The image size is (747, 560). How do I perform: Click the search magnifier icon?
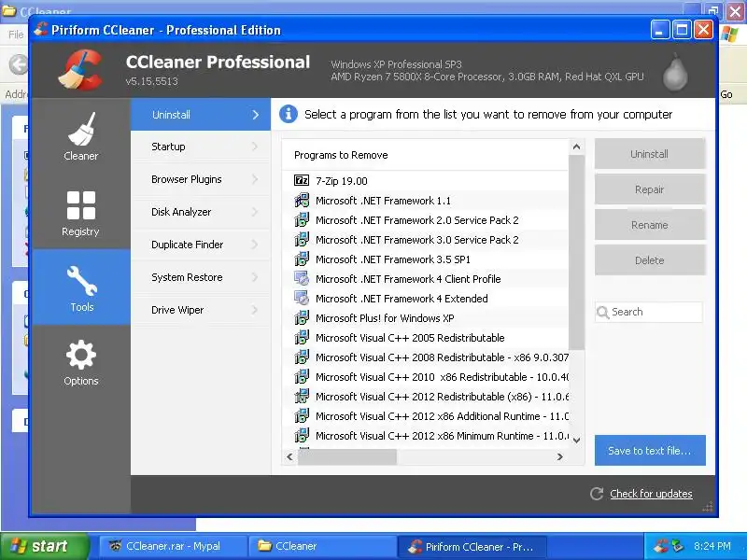tap(602, 313)
